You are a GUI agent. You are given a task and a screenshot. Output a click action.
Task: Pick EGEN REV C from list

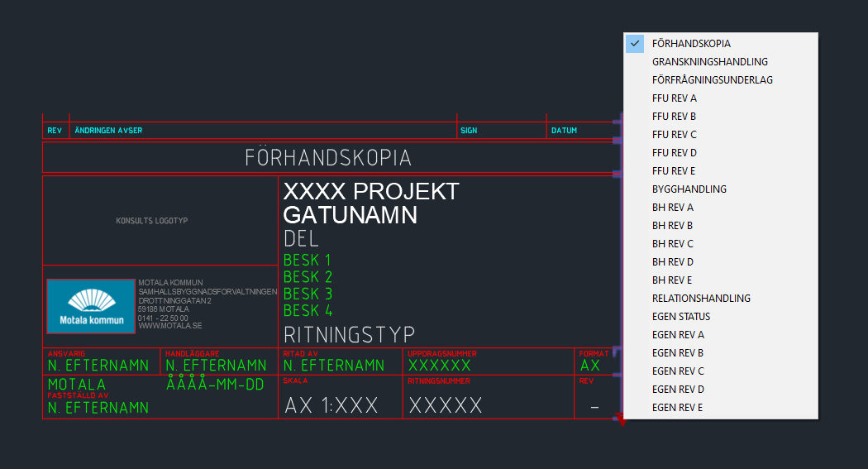[x=678, y=371]
